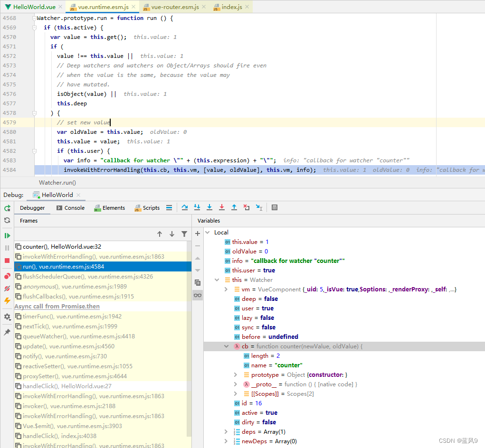Expand the prototype Object node
Viewport: 485px width, 448px height.
(236, 375)
